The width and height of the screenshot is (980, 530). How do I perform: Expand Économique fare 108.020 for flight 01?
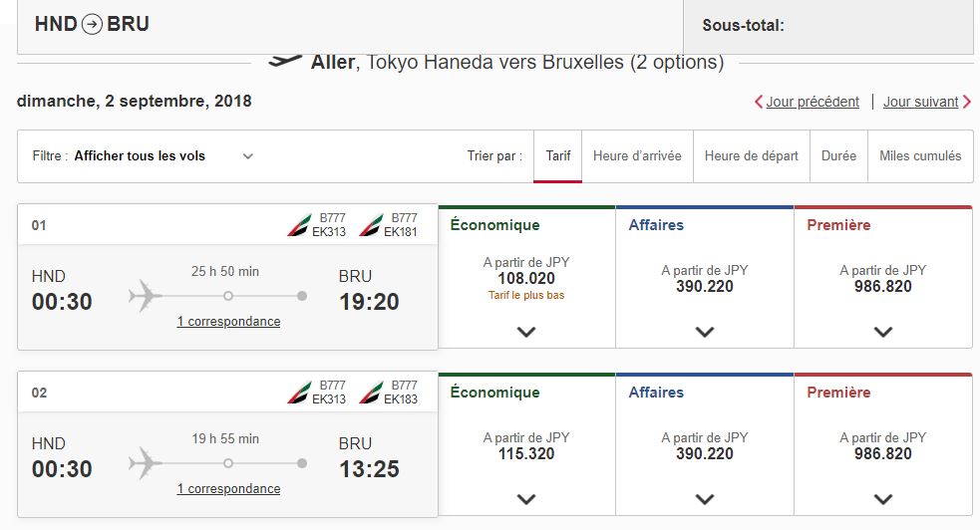coord(526,332)
